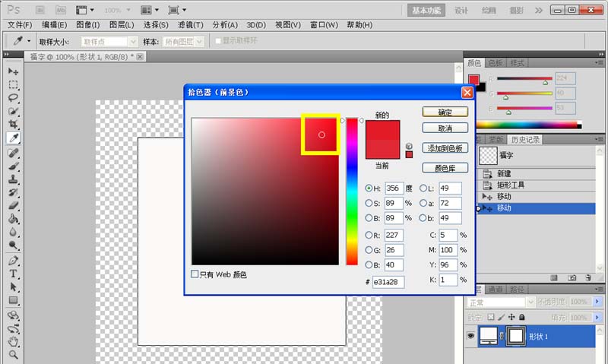
Task: Open the 滤镜(T) menu
Action: point(191,25)
